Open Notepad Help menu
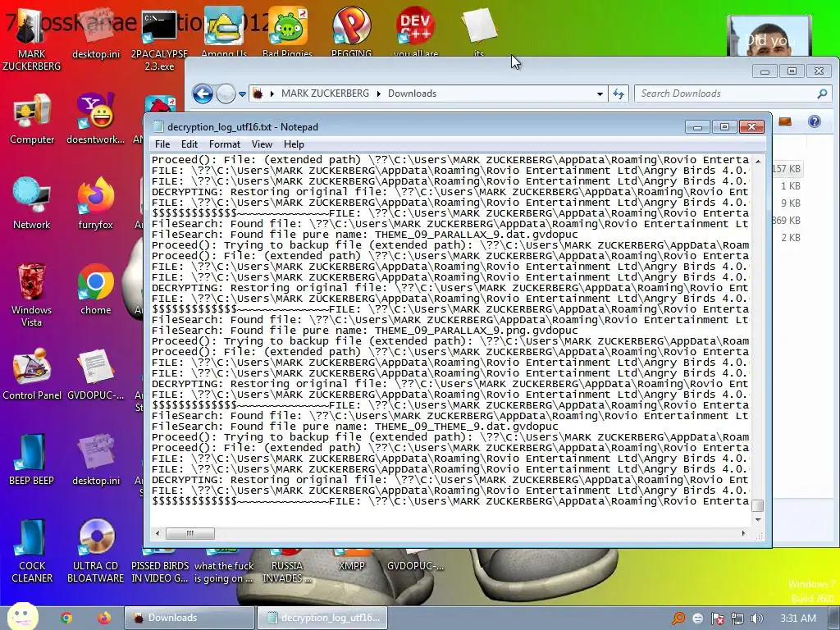Viewport: 840px width, 630px height. coord(294,144)
